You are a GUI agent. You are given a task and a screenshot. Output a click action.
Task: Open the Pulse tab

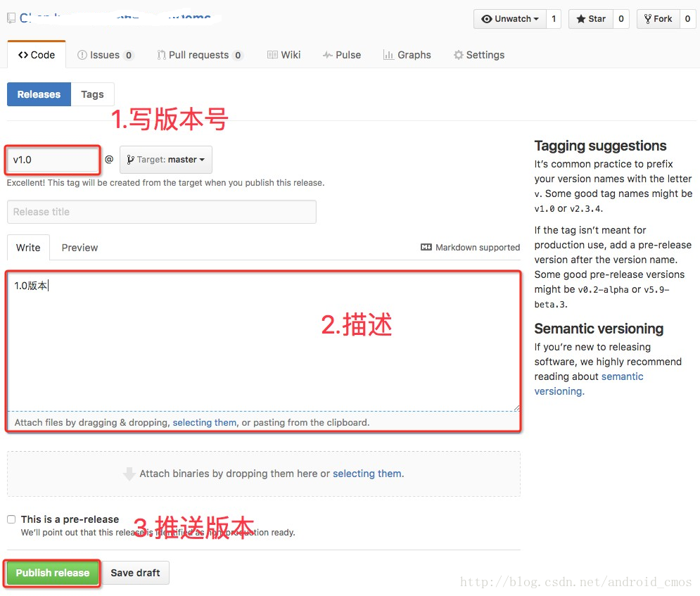pyautogui.click(x=342, y=55)
